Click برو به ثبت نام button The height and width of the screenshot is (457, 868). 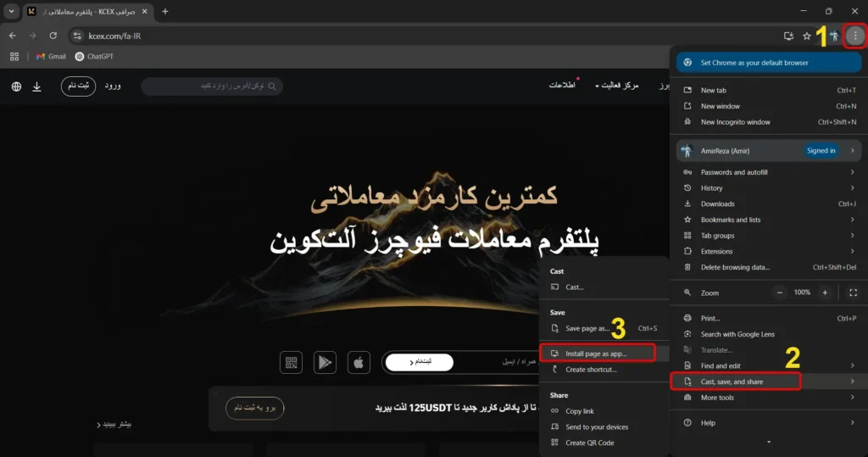(254, 408)
